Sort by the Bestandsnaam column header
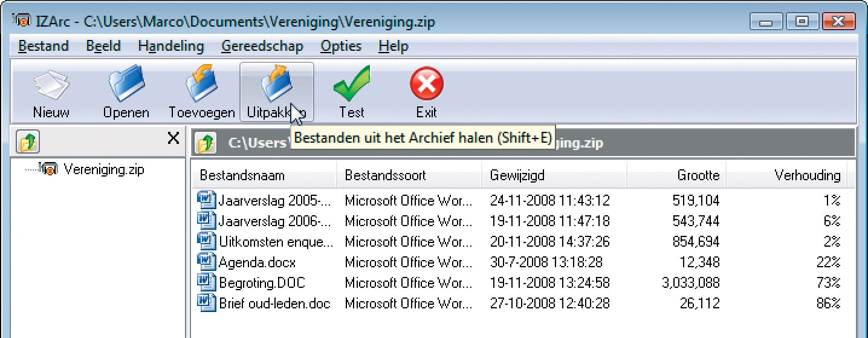 point(242,175)
